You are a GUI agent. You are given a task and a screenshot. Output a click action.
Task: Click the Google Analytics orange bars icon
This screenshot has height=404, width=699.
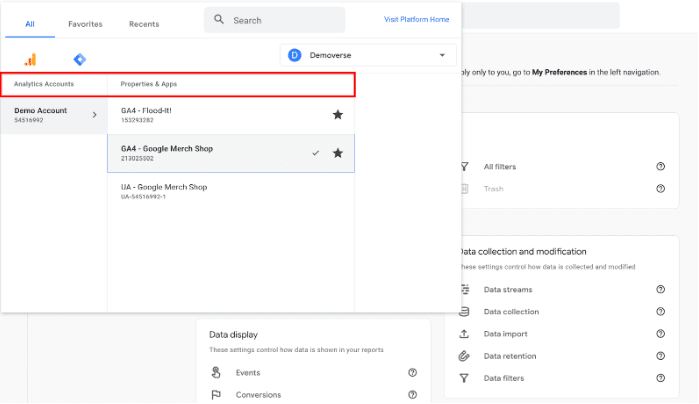coord(29,59)
